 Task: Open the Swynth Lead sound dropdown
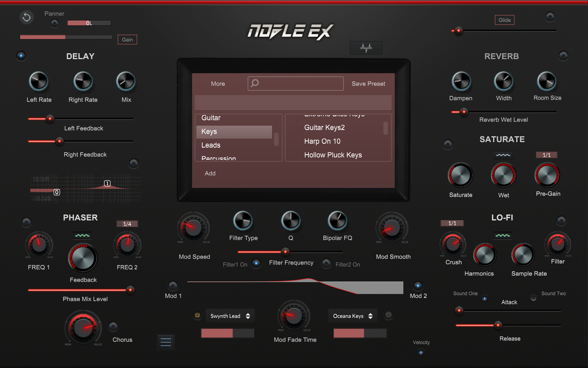click(230, 316)
